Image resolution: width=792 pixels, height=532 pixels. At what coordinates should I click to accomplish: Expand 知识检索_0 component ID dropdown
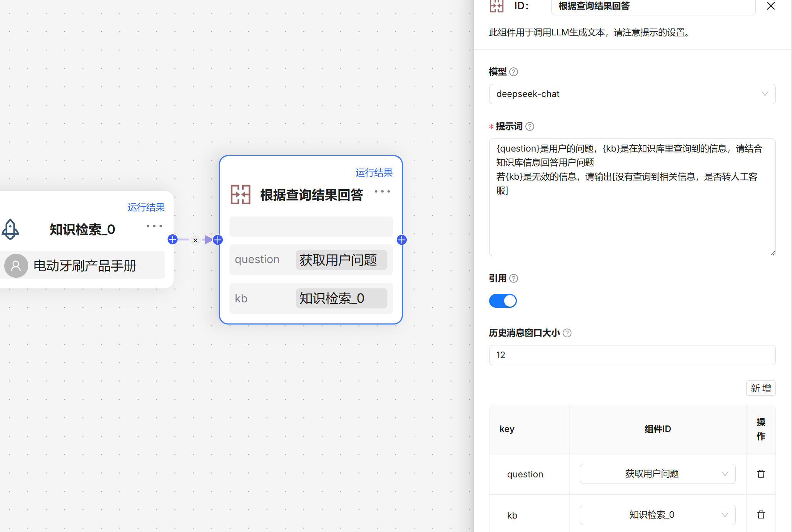point(657,515)
